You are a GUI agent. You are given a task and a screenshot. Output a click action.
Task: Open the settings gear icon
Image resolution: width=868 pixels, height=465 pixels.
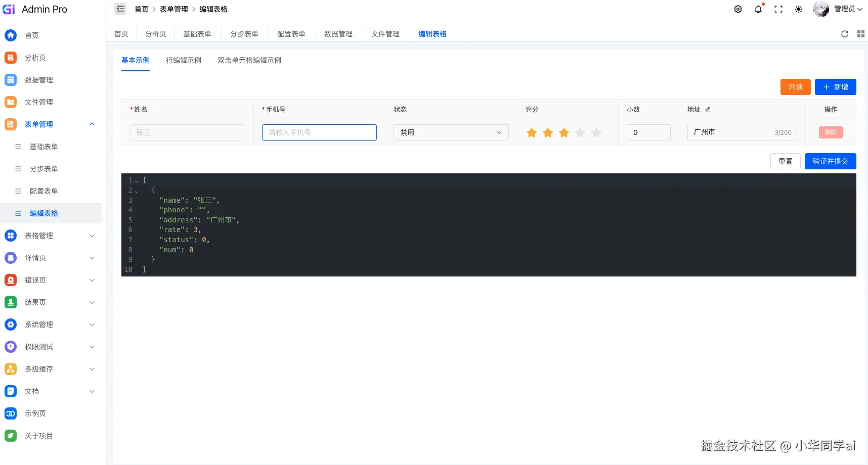click(x=738, y=9)
